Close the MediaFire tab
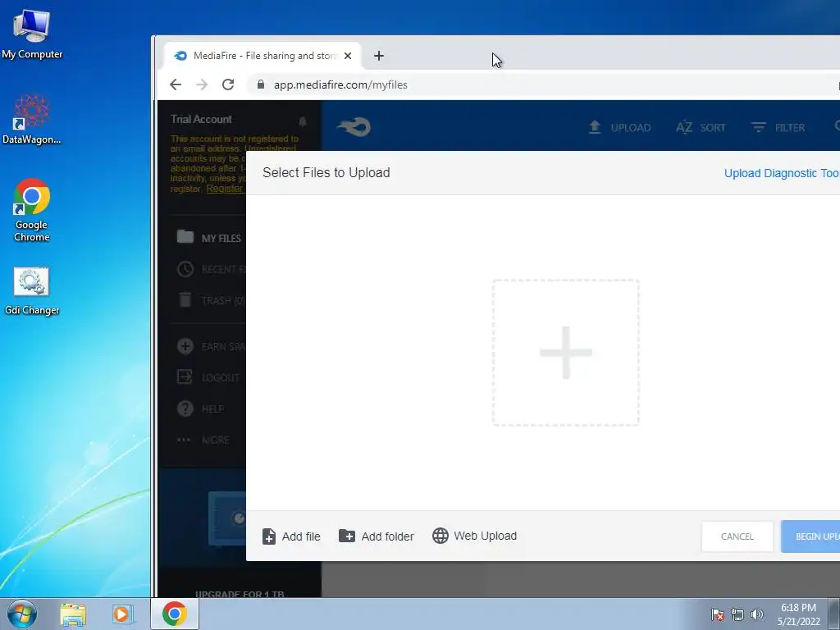Image resolution: width=840 pixels, height=630 pixels. [x=348, y=56]
